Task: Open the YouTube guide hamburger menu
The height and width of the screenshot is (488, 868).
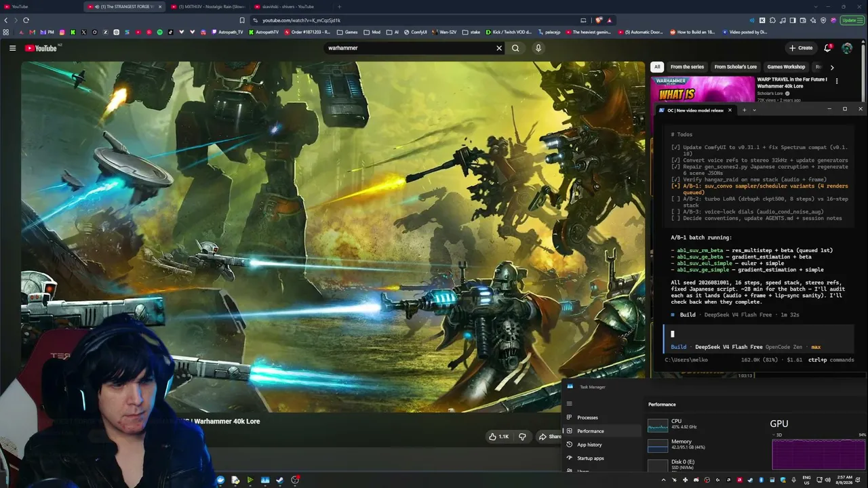Action: pos(12,48)
